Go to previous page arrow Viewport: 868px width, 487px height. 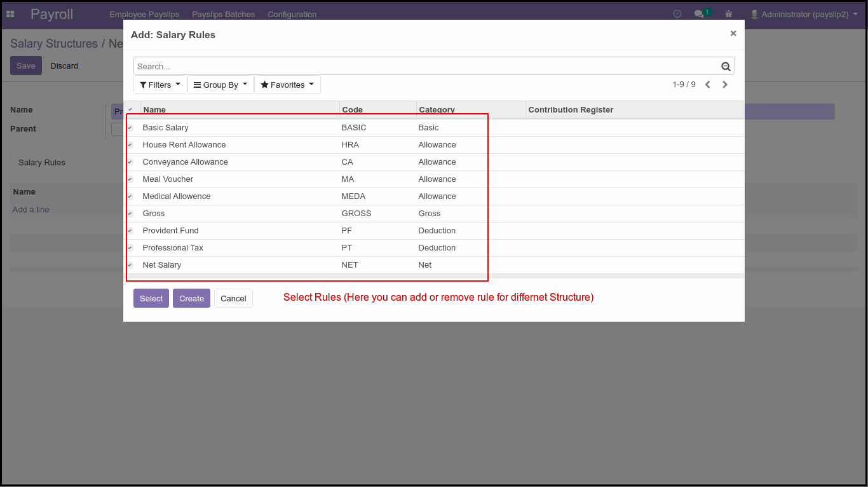pos(707,85)
